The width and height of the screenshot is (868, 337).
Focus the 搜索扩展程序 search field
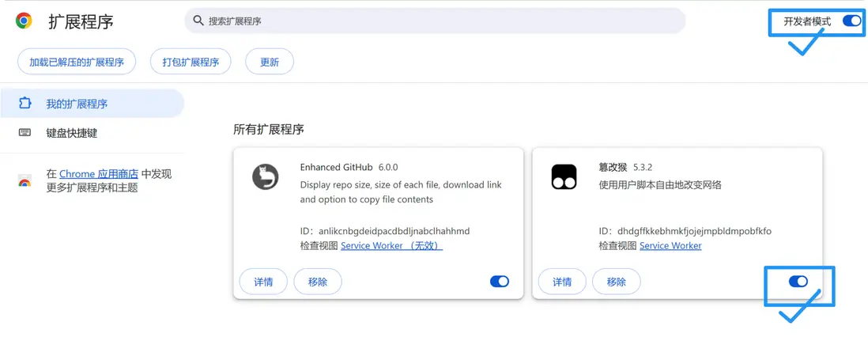435,21
